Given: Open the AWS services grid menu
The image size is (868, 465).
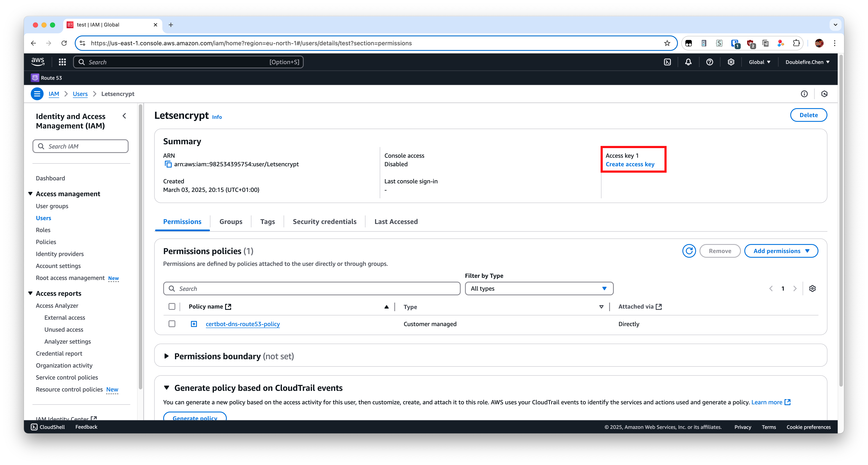Looking at the screenshot, I should coord(62,62).
